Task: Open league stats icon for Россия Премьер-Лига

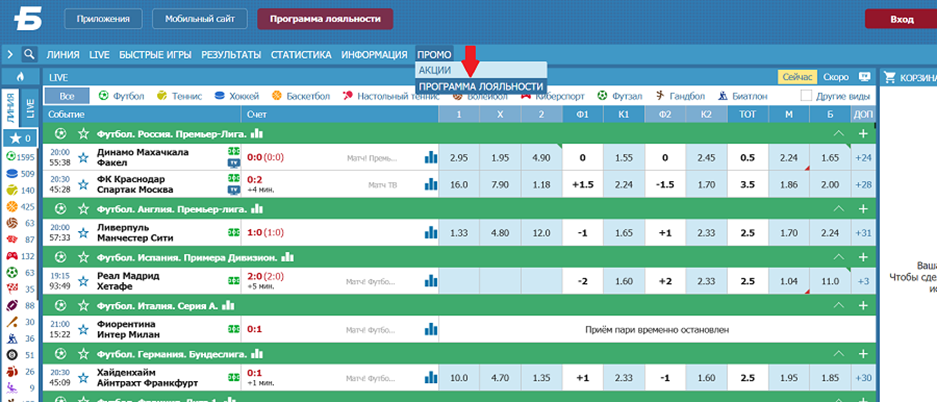Action: coord(257,134)
